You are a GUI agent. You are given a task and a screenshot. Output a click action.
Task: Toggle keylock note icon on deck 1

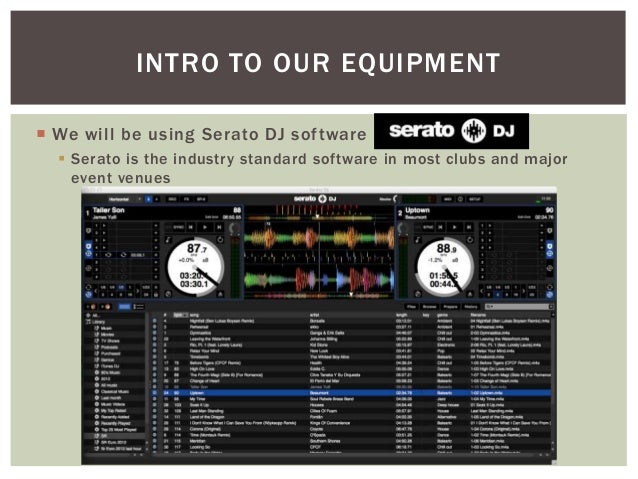point(168,240)
